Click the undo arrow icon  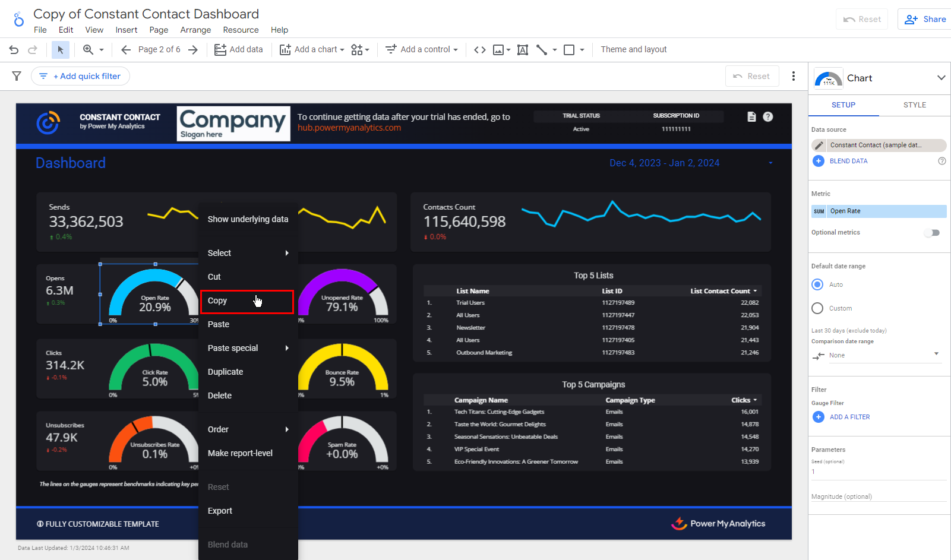click(x=14, y=50)
